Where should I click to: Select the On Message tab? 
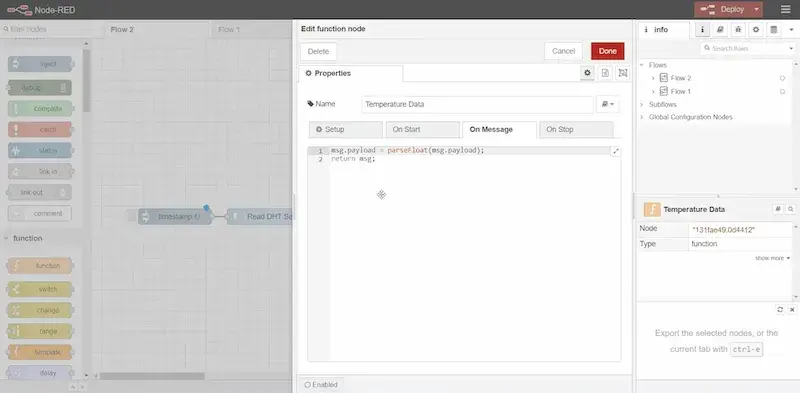tap(499, 130)
